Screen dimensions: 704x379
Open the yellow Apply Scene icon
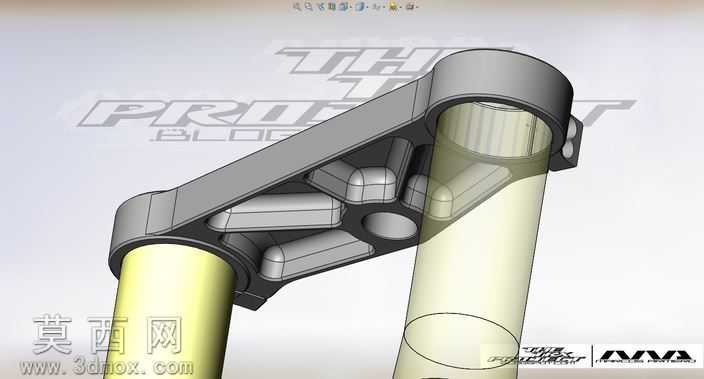(x=394, y=6)
